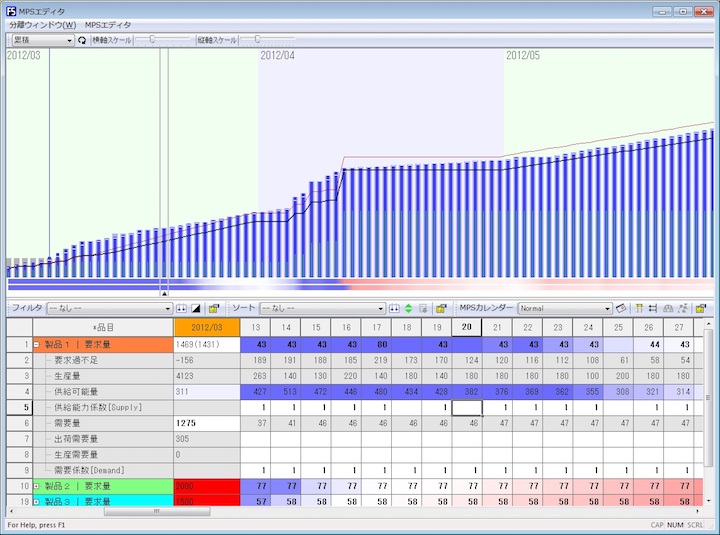Open the 分離ウィンドウ(W) menu
Screen dimensions: 720x535
(42, 24)
